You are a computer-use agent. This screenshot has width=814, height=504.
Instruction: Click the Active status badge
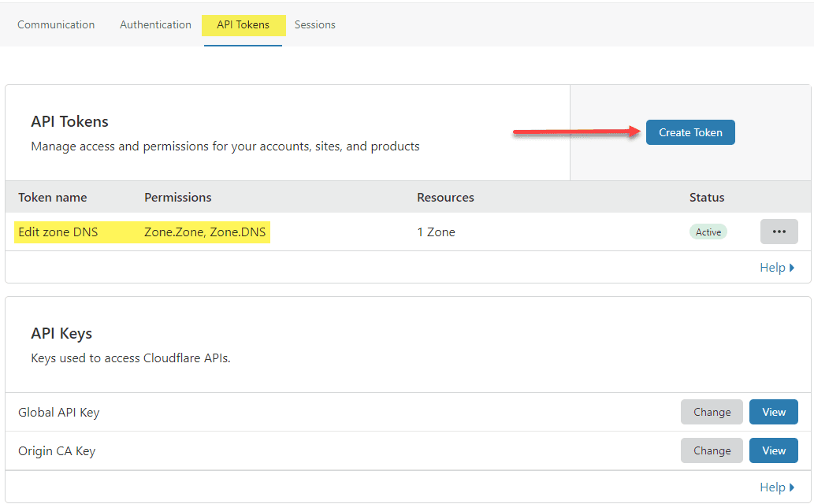[x=708, y=232]
